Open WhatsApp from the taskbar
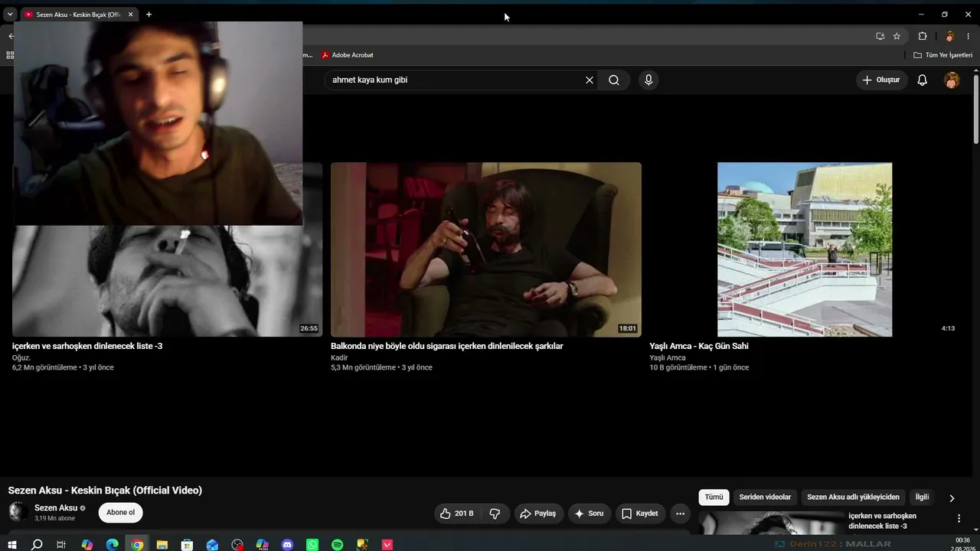The height and width of the screenshot is (551, 980). 312,545
